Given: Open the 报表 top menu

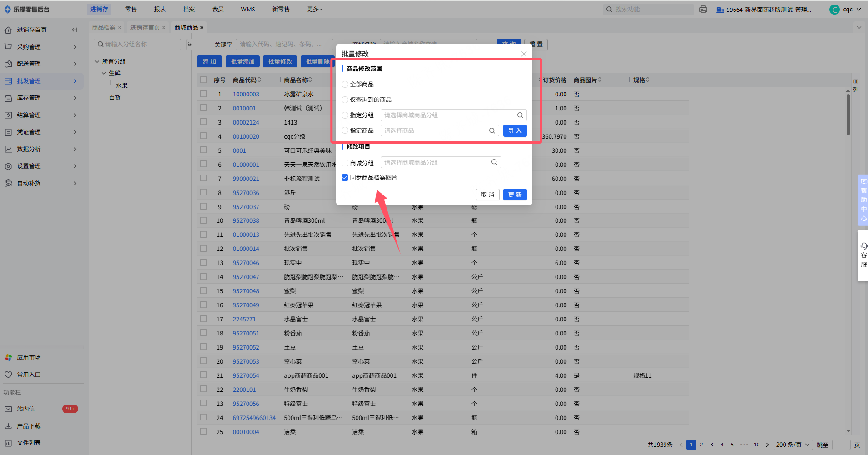Looking at the screenshot, I should coord(160,10).
